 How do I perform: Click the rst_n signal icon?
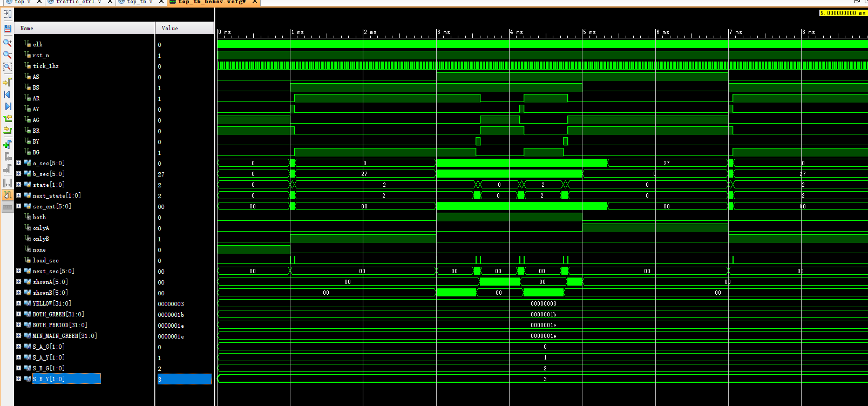[x=28, y=55]
